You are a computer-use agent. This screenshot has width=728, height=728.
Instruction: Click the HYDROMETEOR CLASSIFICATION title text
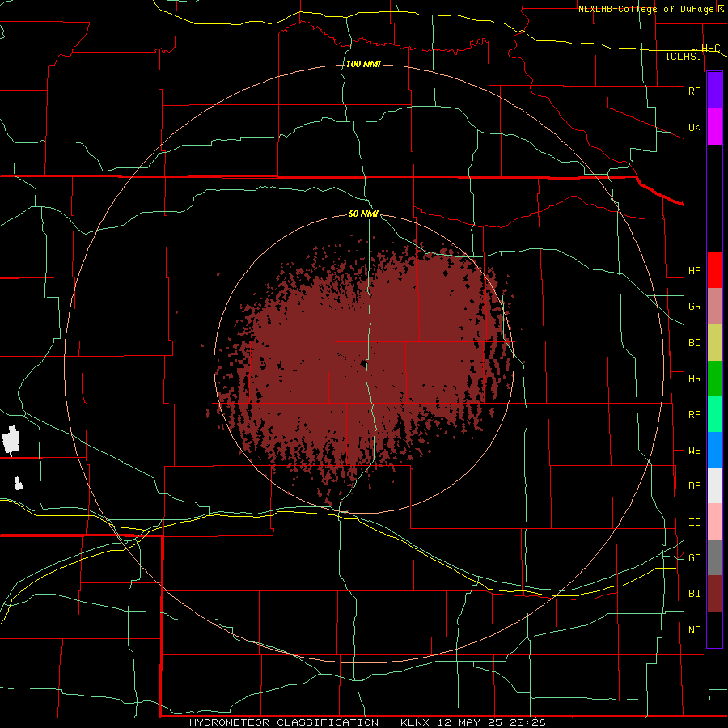coord(284,722)
